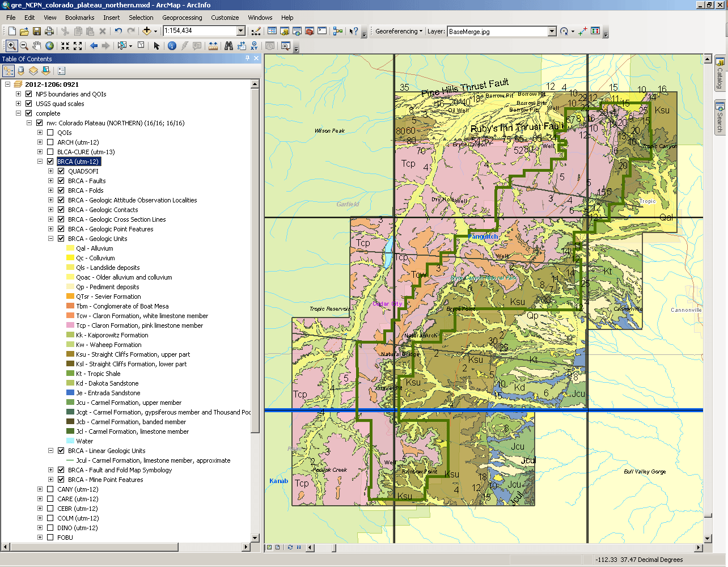Screen dimensions: 728x567
Task: Open the Catalog side tab
Action: pyautogui.click(x=719, y=74)
